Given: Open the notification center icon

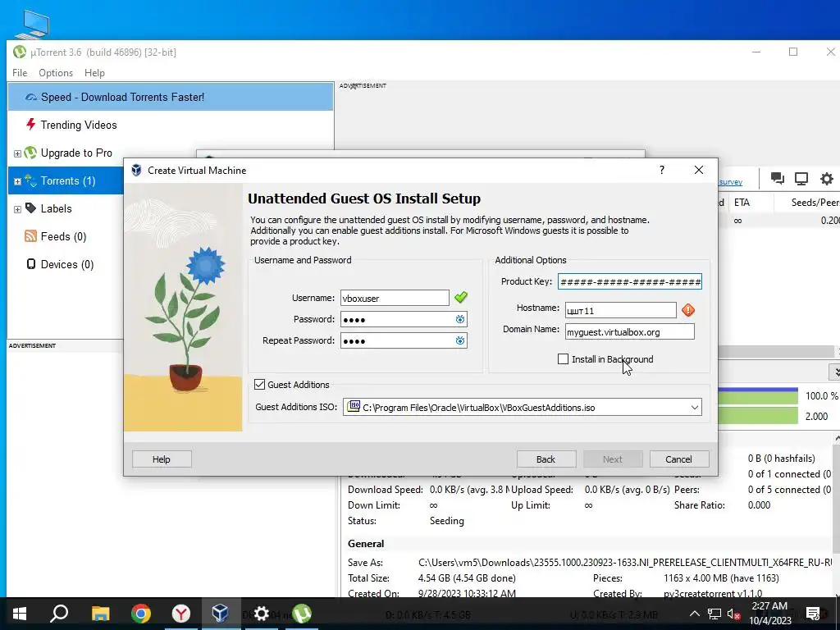Looking at the screenshot, I should point(813,614).
